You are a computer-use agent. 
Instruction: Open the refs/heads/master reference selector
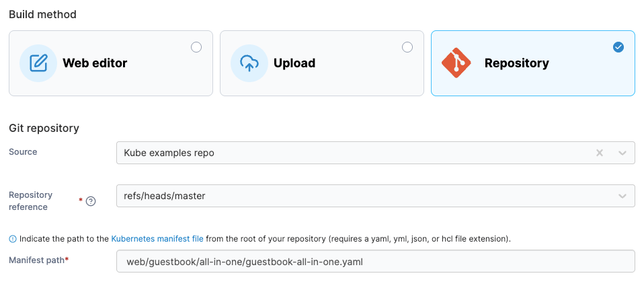click(375, 196)
